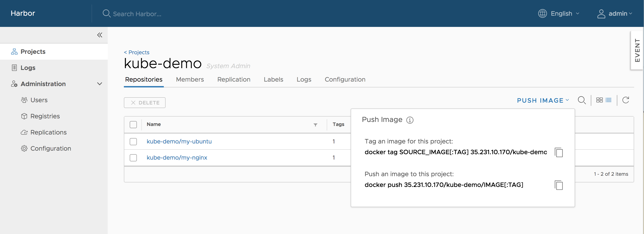Switch to card view icon
The image size is (644, 234).
(x=599, y=100)
